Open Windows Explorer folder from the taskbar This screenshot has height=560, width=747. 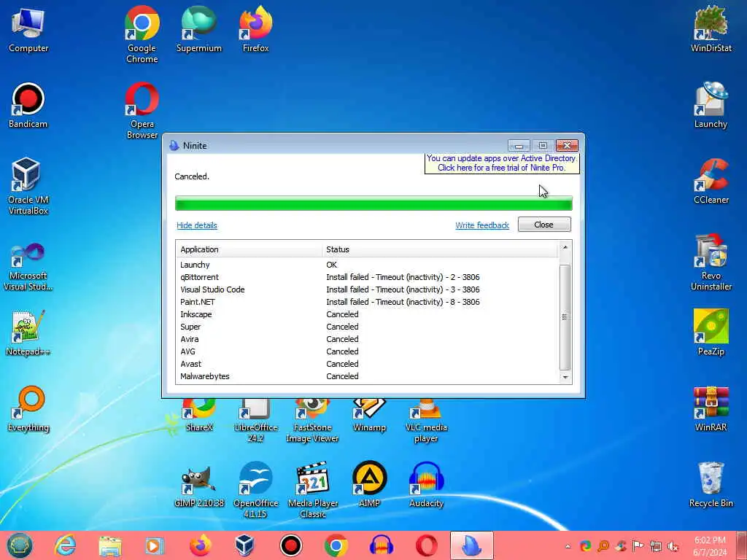point(110,546)
